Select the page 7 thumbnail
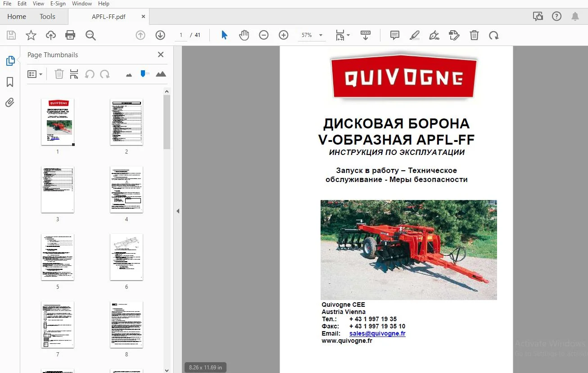Image resolution: width=588 pixels, height=373 pixels. point(58,324)
